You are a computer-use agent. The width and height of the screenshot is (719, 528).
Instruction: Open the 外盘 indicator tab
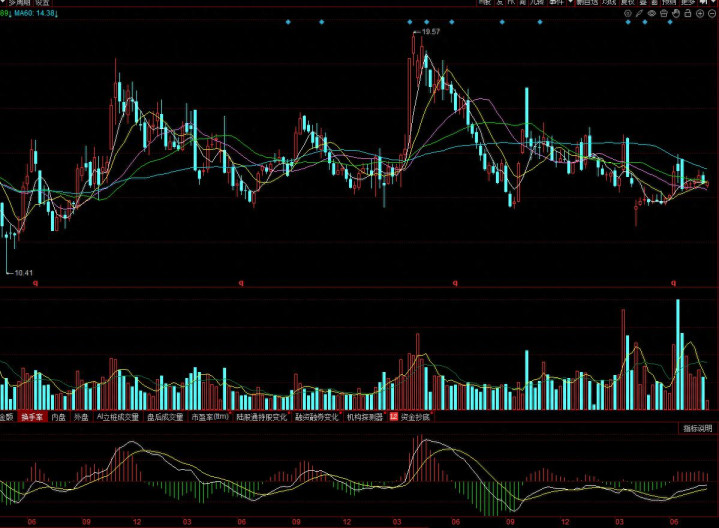tap(81, 417)
